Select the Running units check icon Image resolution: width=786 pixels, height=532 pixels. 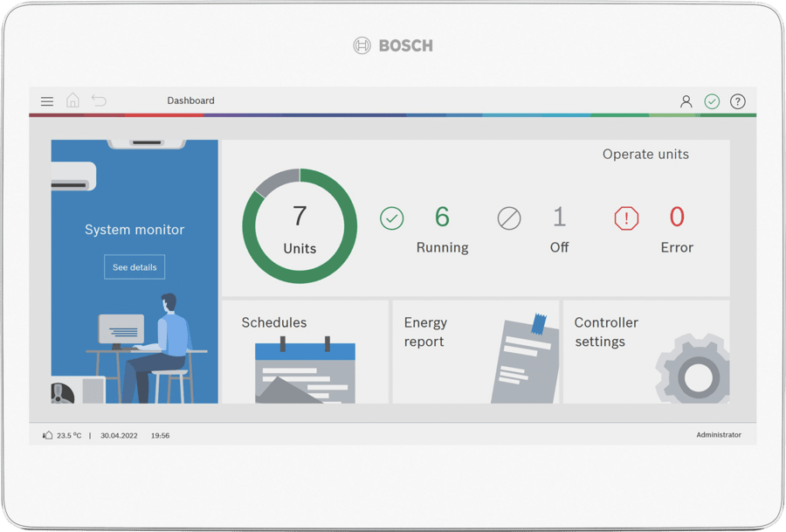(392, 218)
